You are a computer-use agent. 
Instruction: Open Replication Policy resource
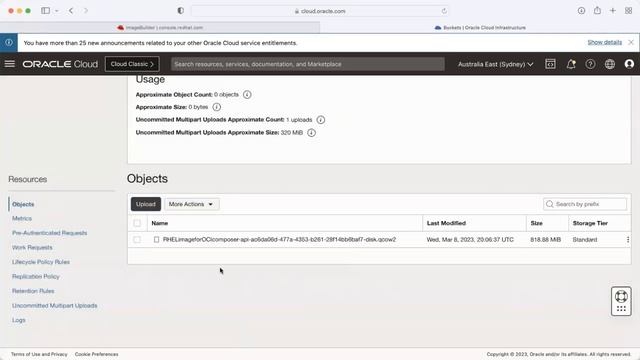(x=36, y=276)
